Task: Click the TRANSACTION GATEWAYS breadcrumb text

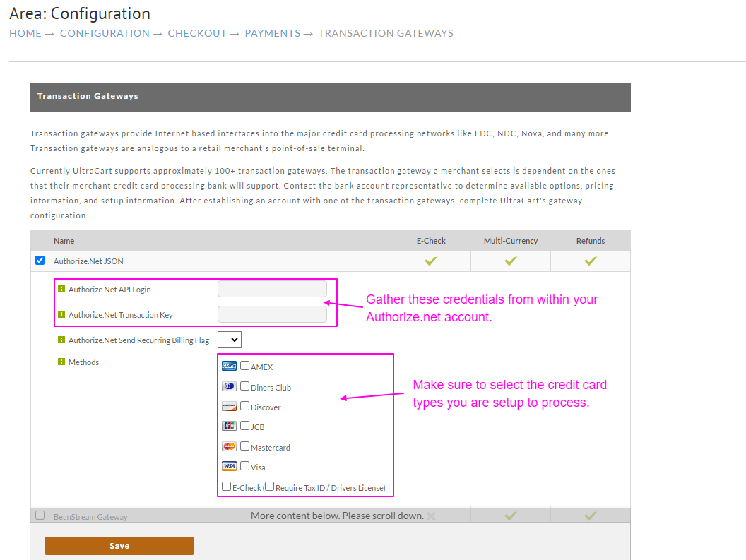Action: 386,33
